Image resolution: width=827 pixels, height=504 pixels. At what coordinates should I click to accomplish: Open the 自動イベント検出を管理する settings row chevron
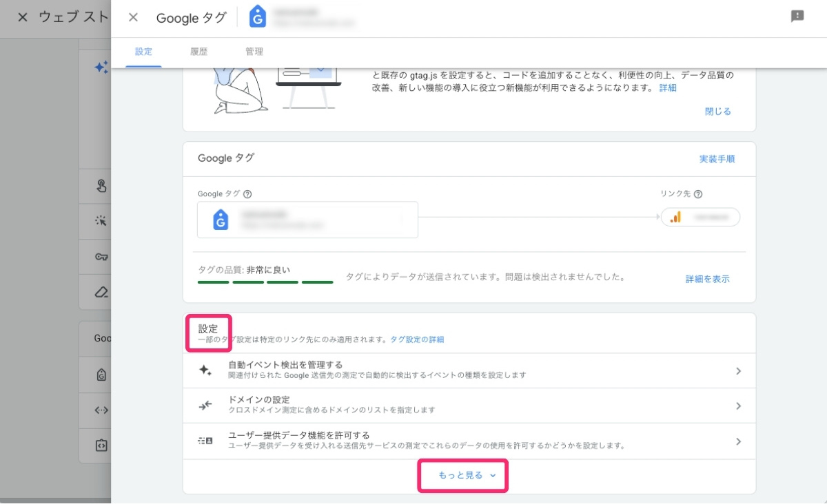point(738,370)
